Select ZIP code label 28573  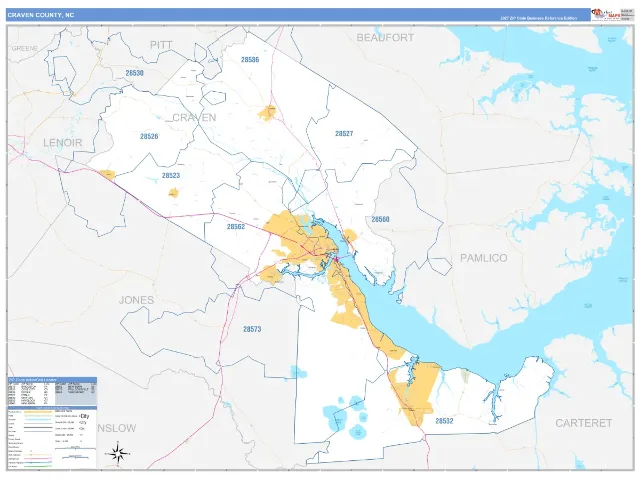pyautogui.click(x=252, y=329)
